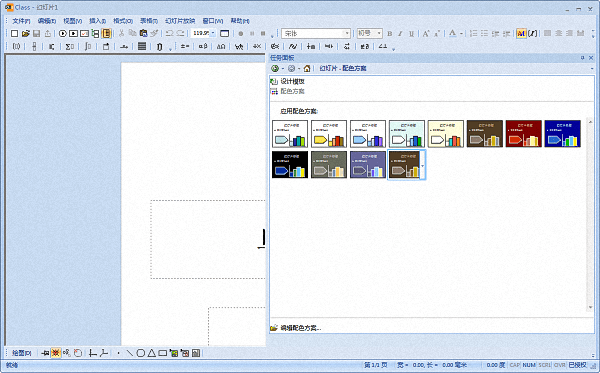Open the font name dropdown
Viewport: 600px width, 373px height.
click(x=347, y=34)
